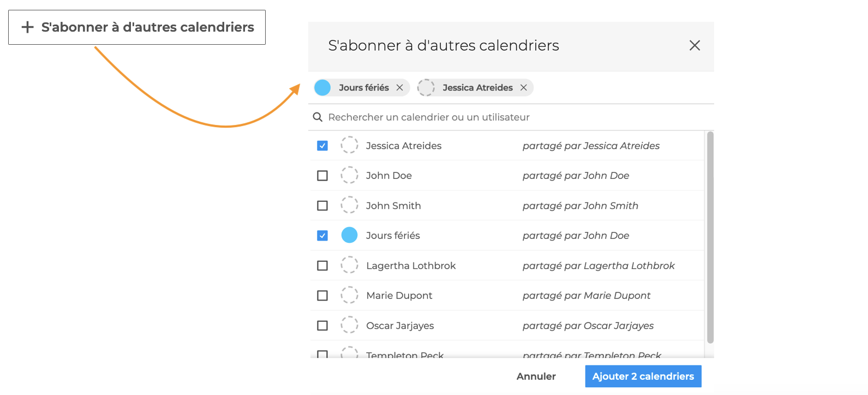868x395 pixels.
Task: Check the John Smith calendar checkbox
Action: [322, 206]
